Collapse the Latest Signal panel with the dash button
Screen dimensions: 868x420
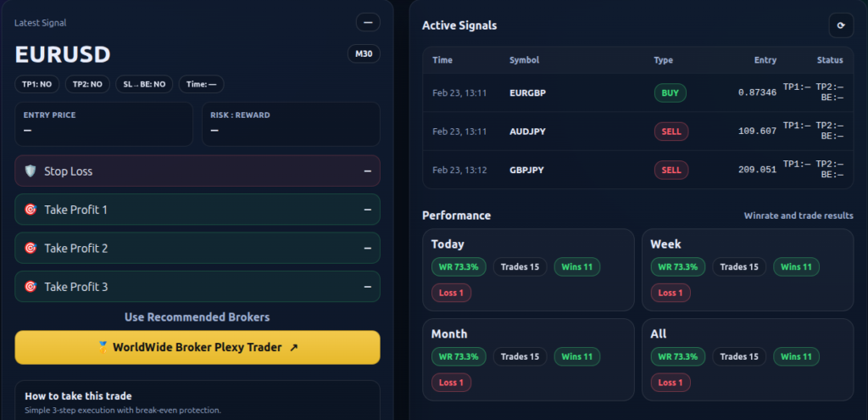tap(367, 23)
